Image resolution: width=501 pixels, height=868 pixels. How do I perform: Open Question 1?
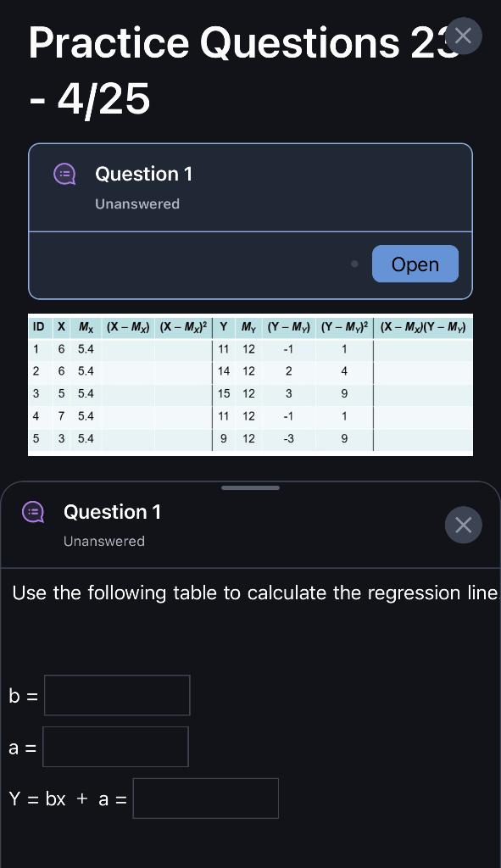(x=415, y=264)
